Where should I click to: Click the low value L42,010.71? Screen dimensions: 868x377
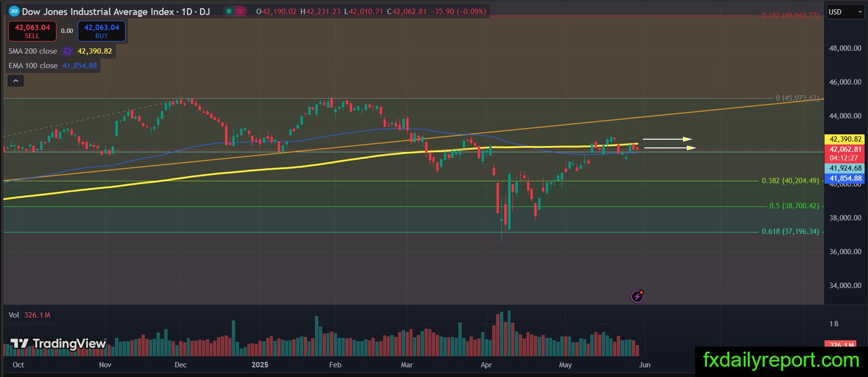tap(364, 11)
